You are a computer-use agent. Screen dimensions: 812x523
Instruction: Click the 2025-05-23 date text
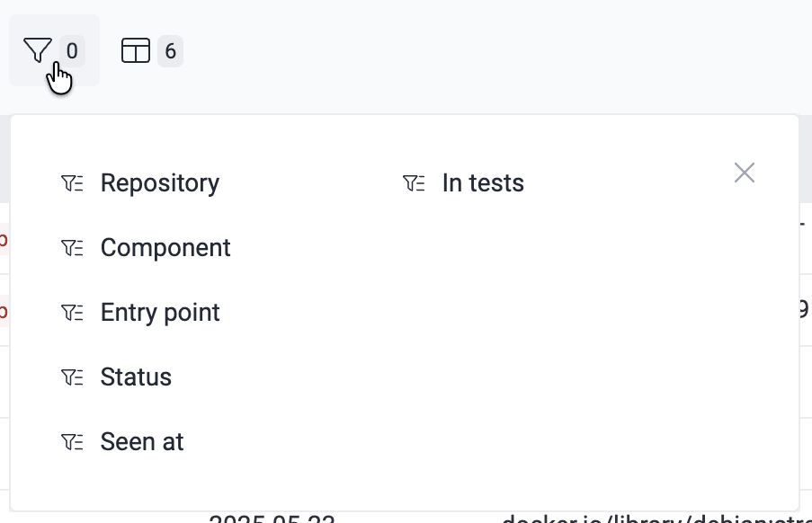pos(276,519)
